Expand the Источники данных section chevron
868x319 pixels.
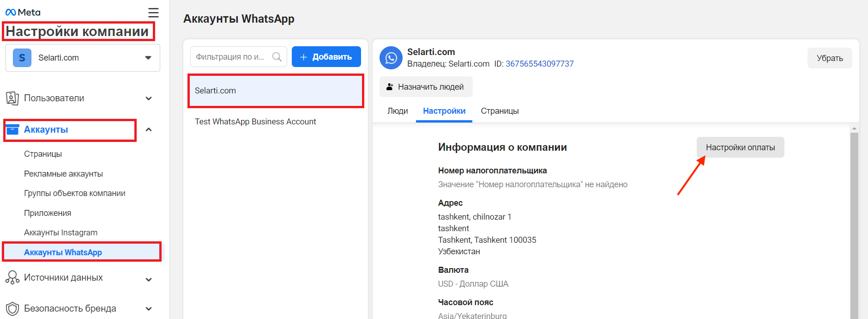coord(149,279)
